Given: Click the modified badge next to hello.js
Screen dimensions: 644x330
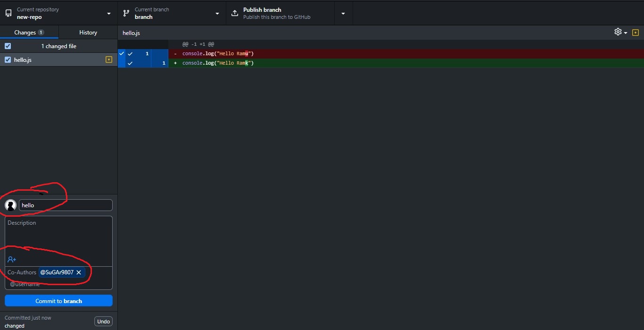Looking at the screenshot, I should point(109,60).
